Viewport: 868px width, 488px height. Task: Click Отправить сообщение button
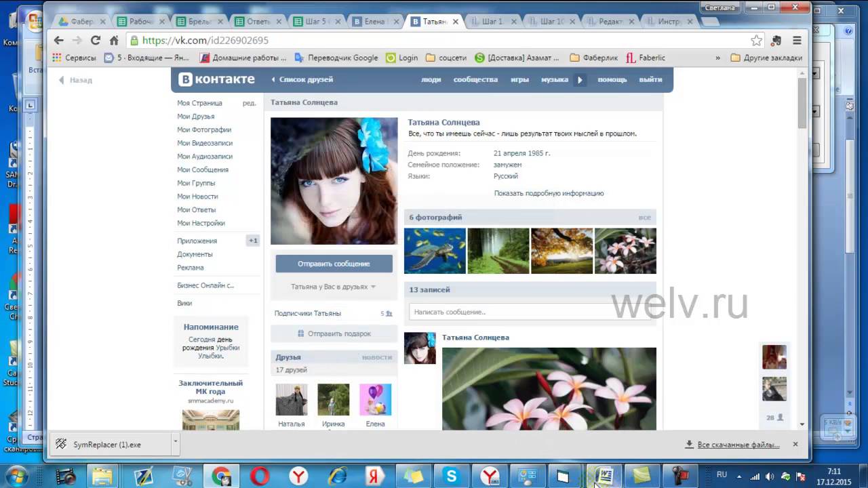coord(334,264)
